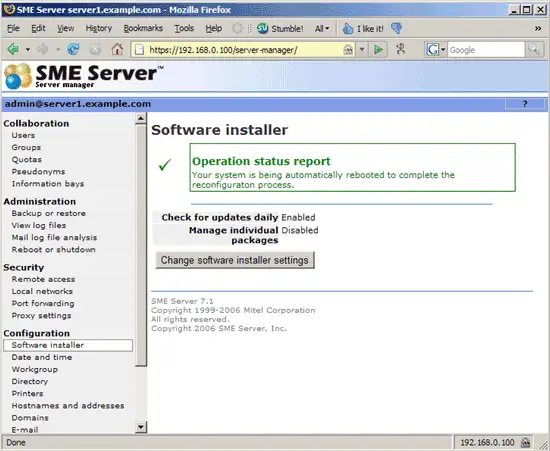Open the All topics dropdown
The image size is (550, 451).
tap(322, 29)
